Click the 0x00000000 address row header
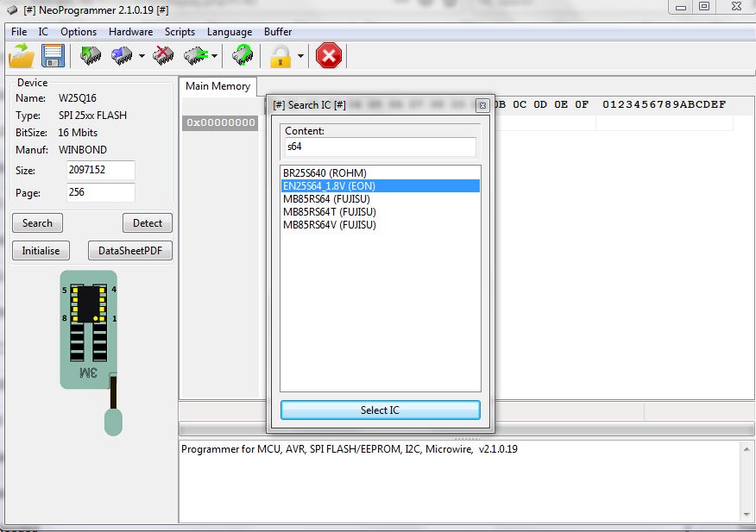This screenshot has height=532, width=756. click(x=221, y=122)
